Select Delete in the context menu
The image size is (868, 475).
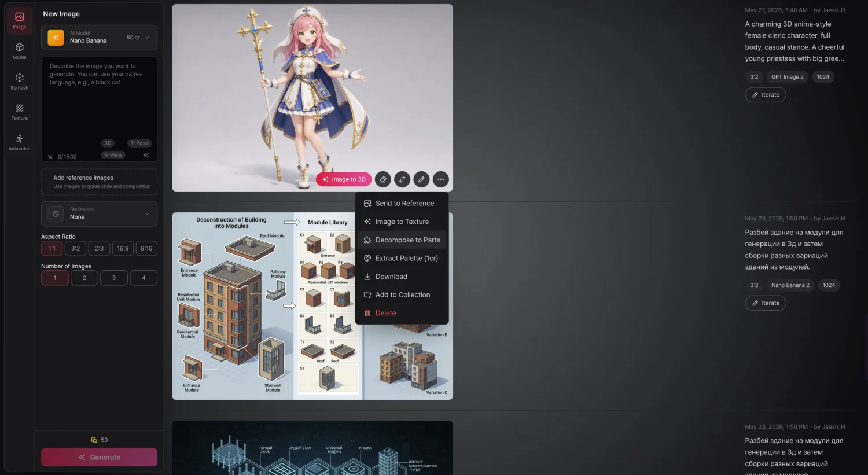(x=402, y=314)
